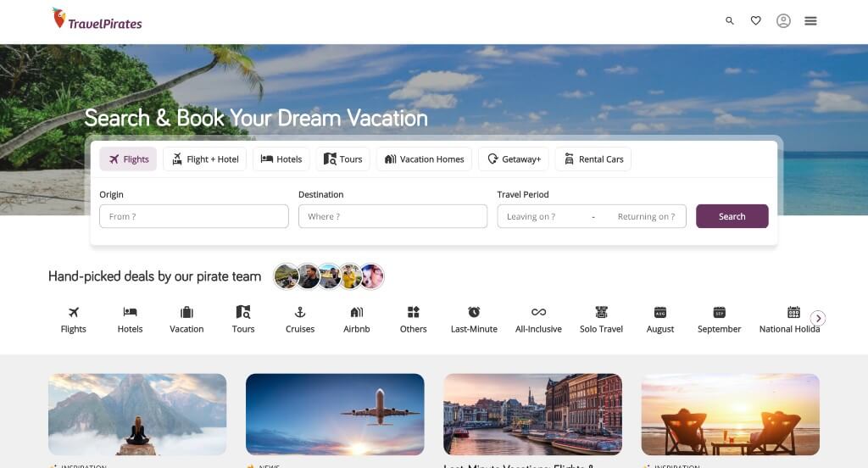Switch to the Flight + Hotel tab
This screenshot has width=868, height=468.
tap(205, 159)
